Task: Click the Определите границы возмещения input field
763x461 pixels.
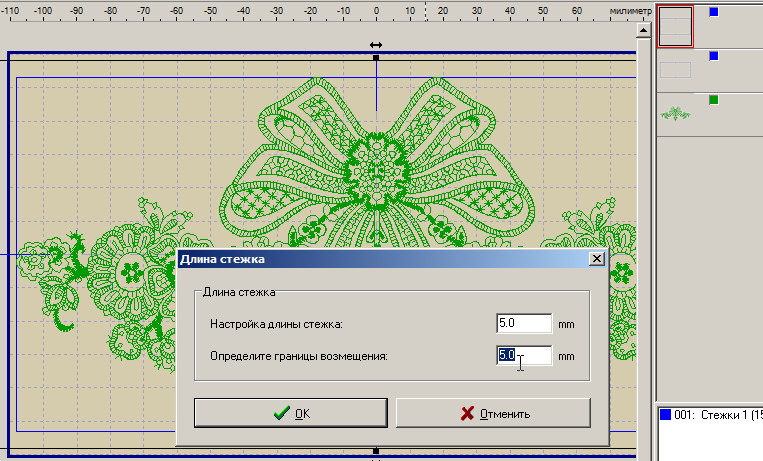Action: point(524,356)
